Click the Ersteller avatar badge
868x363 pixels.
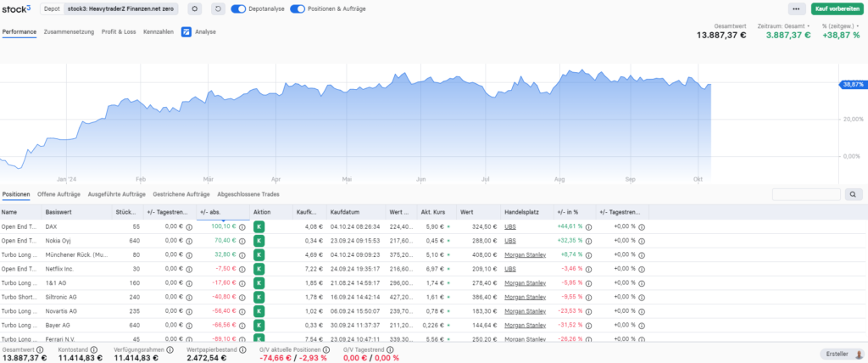(x=843, y=355)
